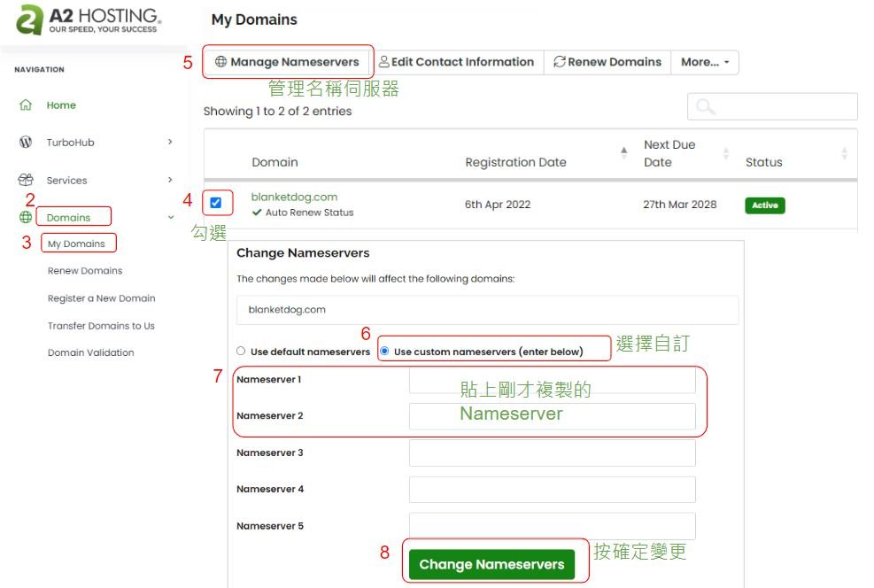Viewport: 874px width, 588px height.
Task: Click Renew Domains toolbar button
Action: (607, 62)
